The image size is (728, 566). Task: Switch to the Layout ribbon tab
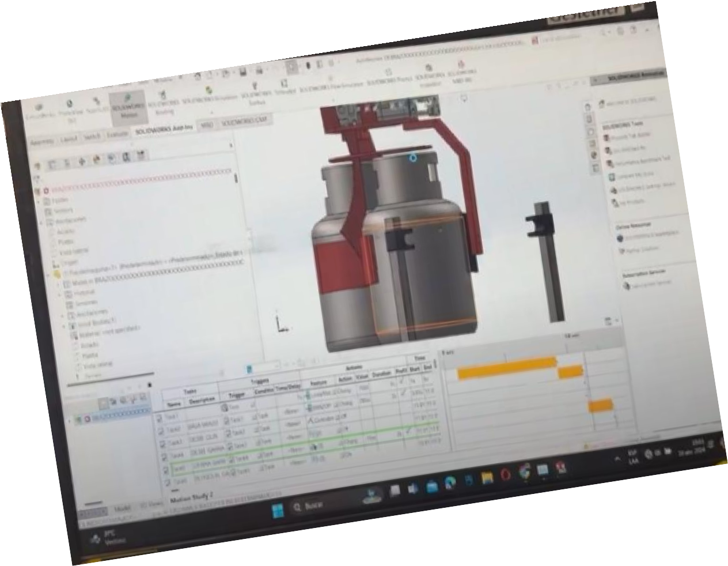click(69, 139)
